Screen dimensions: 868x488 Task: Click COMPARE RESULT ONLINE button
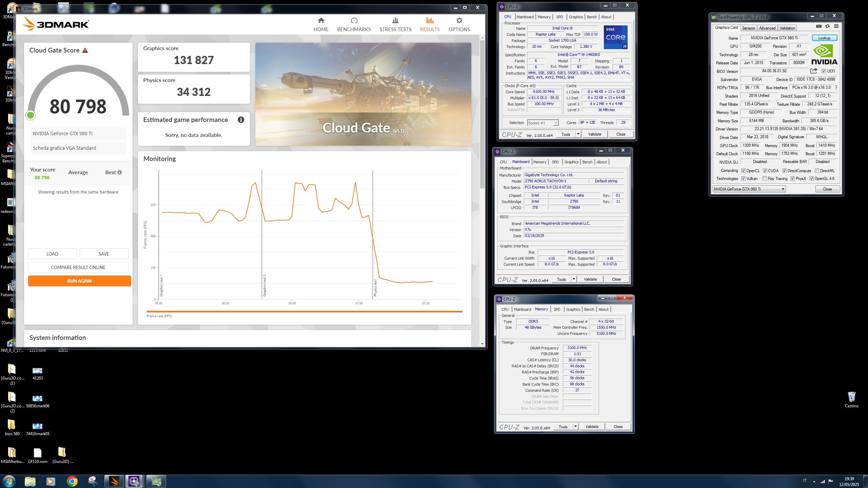point(78,267)
